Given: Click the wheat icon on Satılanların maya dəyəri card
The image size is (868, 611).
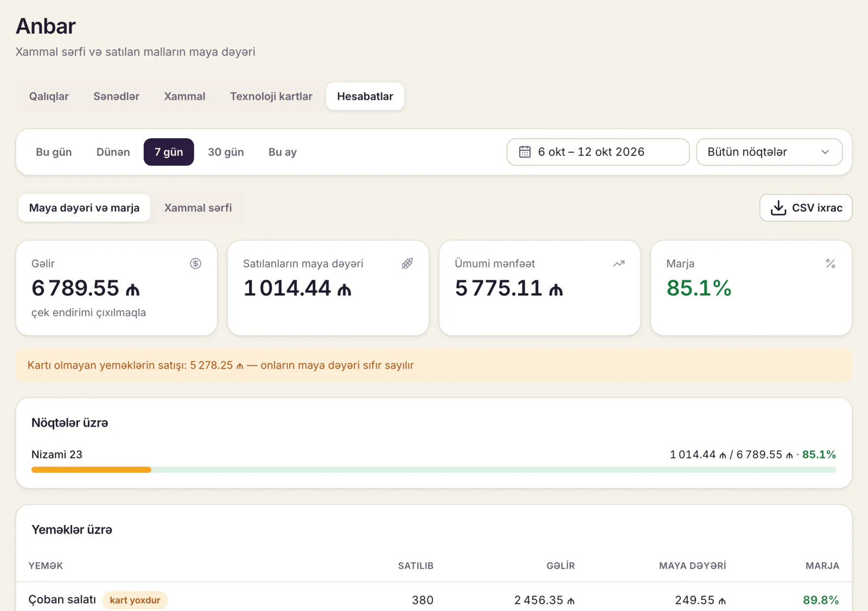Looking at the screenshot, I should click(x=407, y=263).
